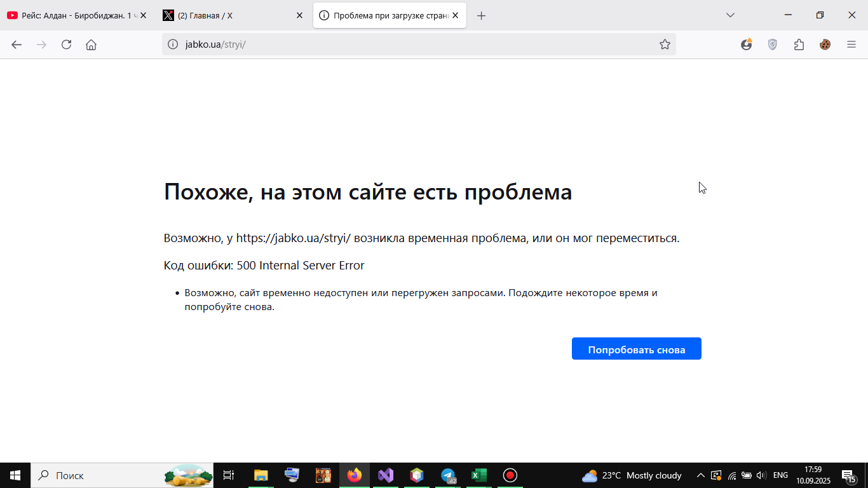Go back to the previous page
868x488 pixels.
(17, 44)
